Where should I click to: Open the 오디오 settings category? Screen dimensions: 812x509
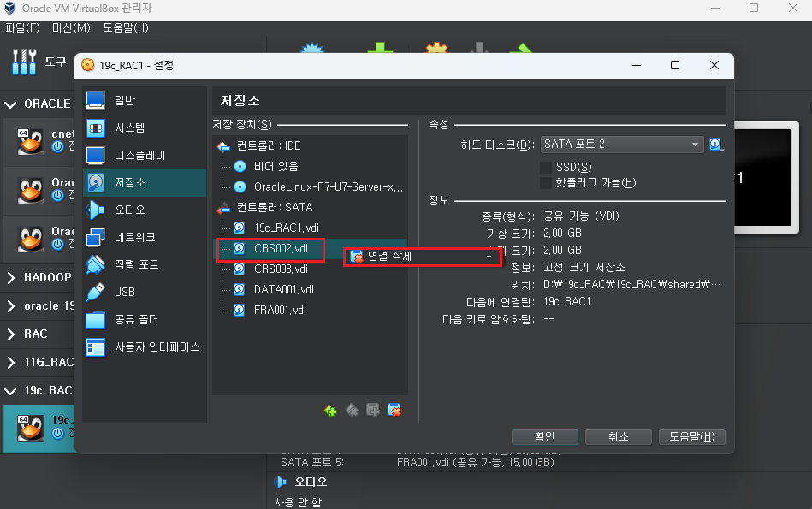(x=145, y=210)
